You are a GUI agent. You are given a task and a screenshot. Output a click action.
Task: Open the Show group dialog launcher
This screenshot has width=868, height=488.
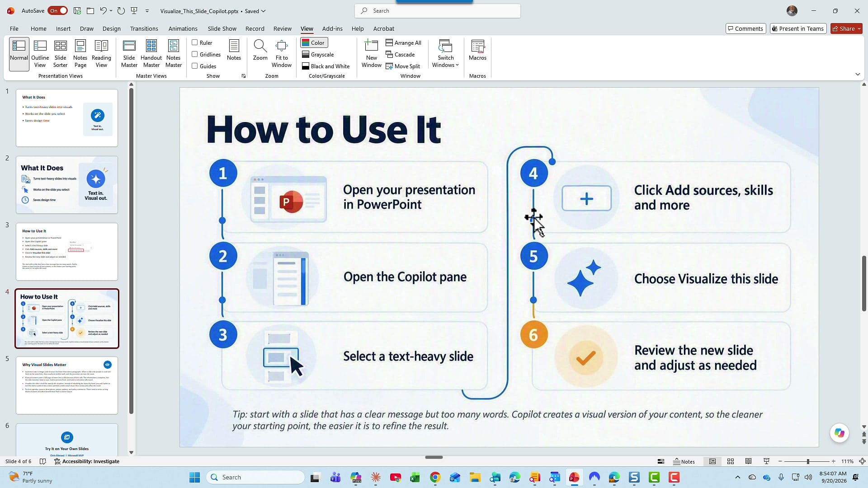point(244,76)
